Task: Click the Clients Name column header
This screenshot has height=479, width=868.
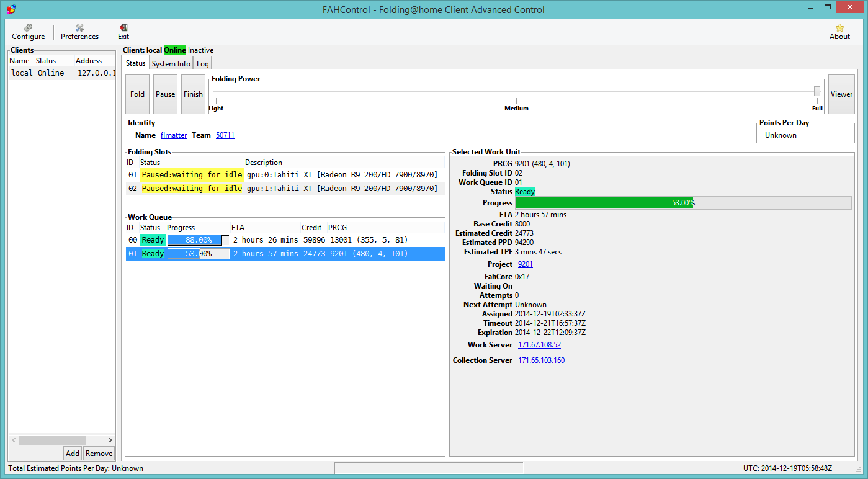Action: coord(20,61)
